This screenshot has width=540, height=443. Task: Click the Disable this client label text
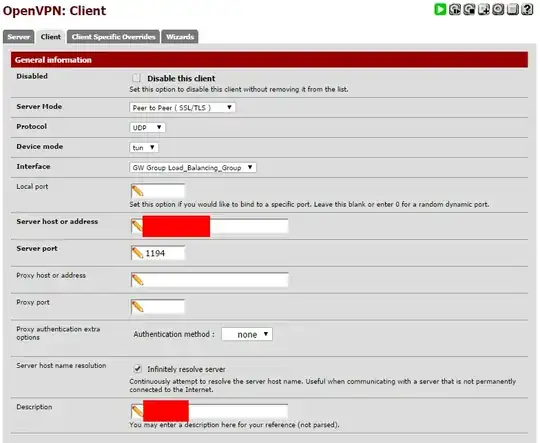pyautogui.click(x=181, y=79)
